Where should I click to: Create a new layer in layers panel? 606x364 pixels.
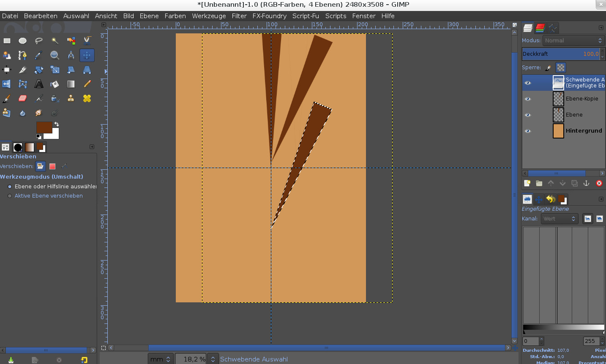527,183
